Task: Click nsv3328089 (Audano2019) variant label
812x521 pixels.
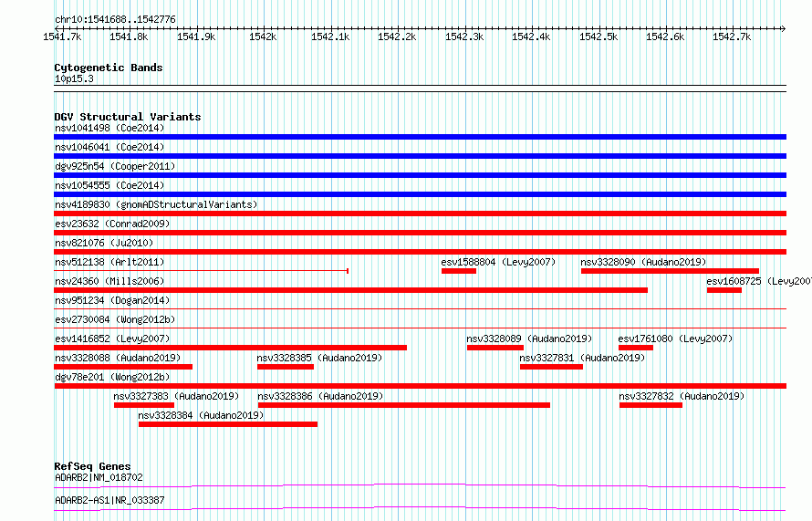Action: click(529, 339)
